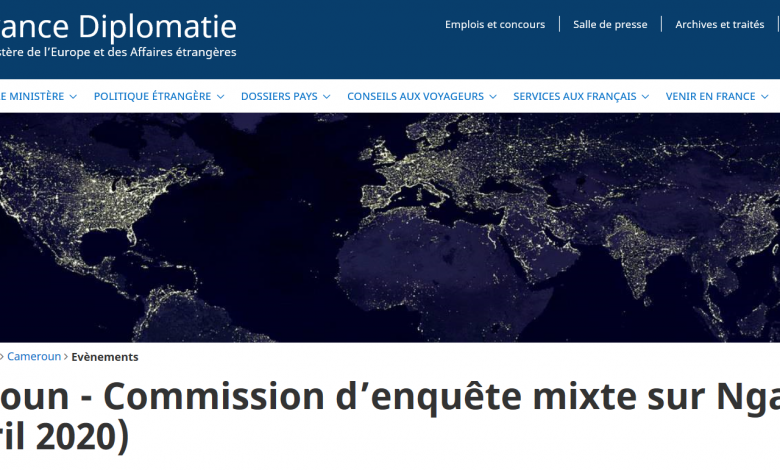
Task: Select the Politique étrangère menu item
Action: click(x=152, y=97)
